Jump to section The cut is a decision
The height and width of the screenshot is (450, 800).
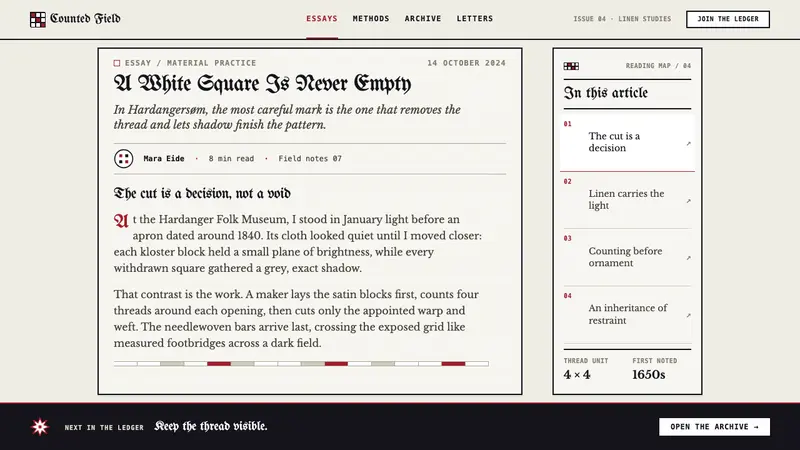pyautogui.click(x=627, y=142)
